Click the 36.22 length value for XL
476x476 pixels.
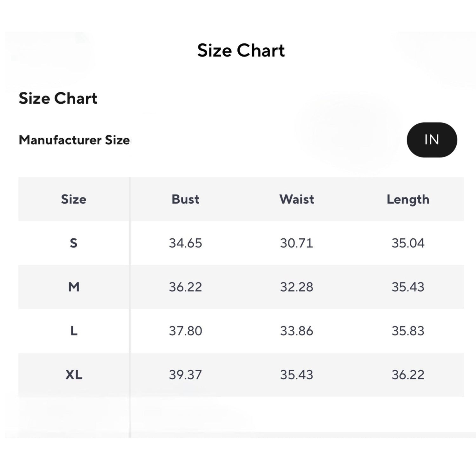408,375
